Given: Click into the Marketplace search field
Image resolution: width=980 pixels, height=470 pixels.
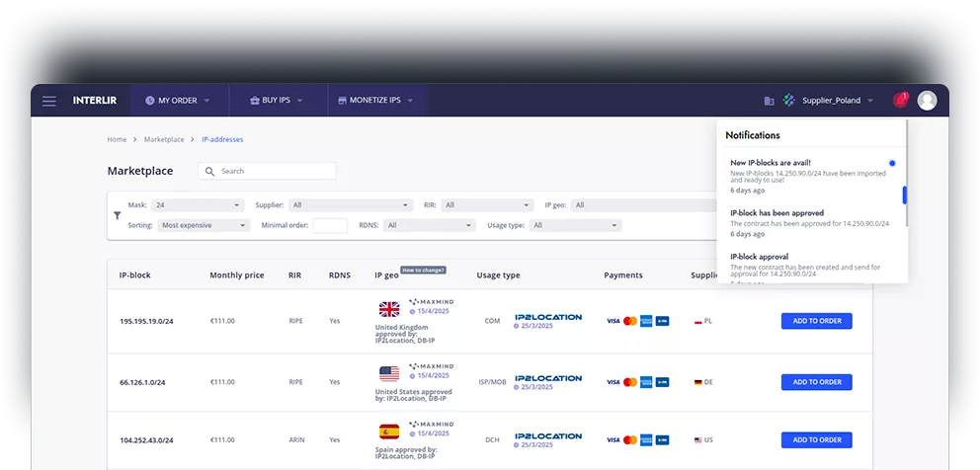Looking at the screenshot, I should (x=267, y=171).
